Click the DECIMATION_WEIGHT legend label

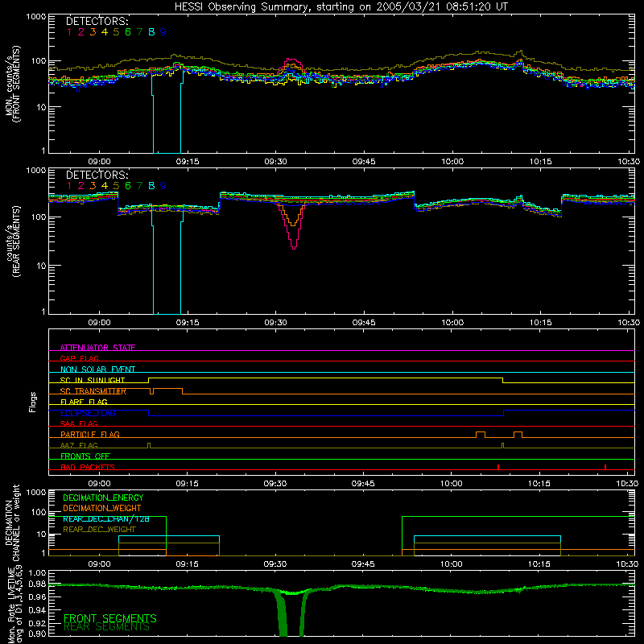pos(102,508)
